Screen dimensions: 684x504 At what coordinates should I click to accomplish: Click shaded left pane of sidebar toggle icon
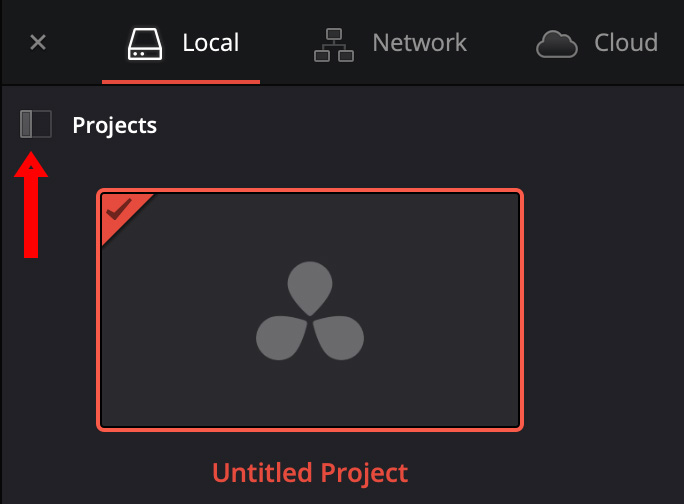pos(26,124)
